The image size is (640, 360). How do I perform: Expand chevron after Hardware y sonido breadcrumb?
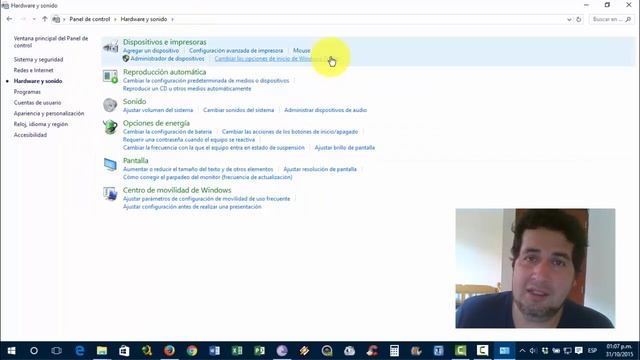pos(172,19)
